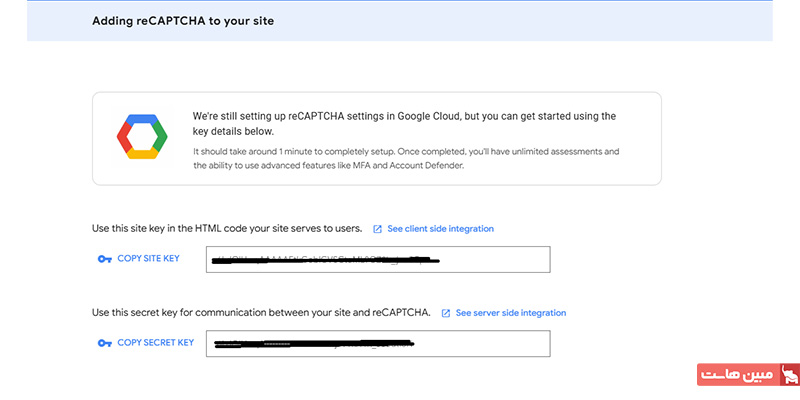Click the "Use this site key in the HTML" instruction
Screen dimensions: 800x400
(x=227, y=229)
